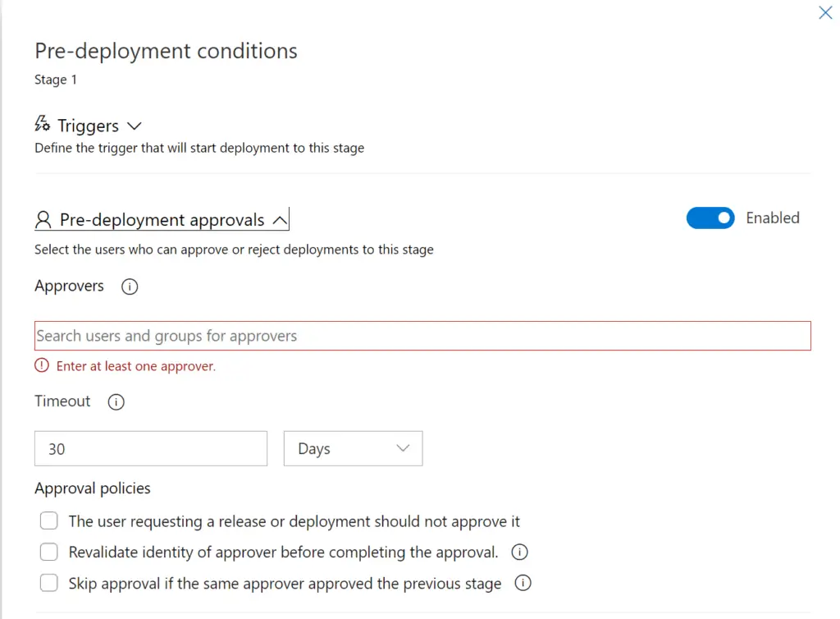
Task: Close the Pre-deployment conditions panel
Action: point(825,12)
